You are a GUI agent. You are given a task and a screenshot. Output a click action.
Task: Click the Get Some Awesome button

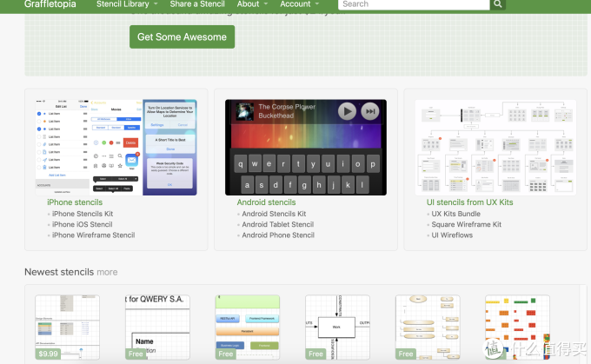(182, 37)
